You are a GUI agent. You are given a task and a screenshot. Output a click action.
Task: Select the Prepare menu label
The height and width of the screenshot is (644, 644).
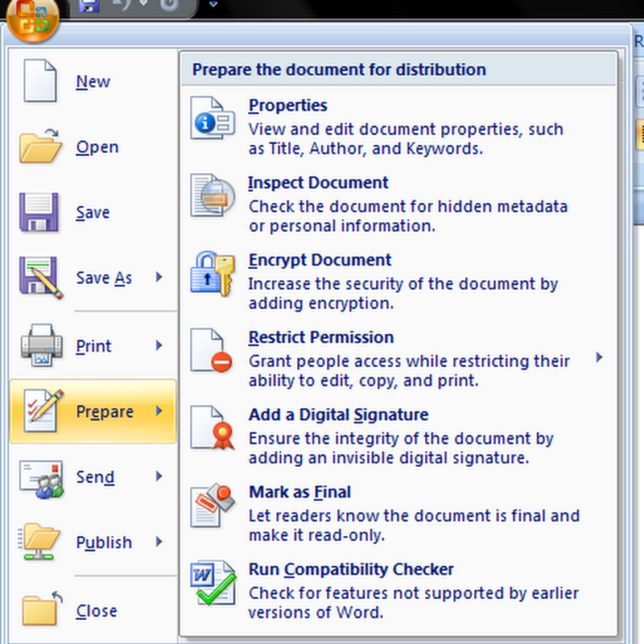click(105, 411)
